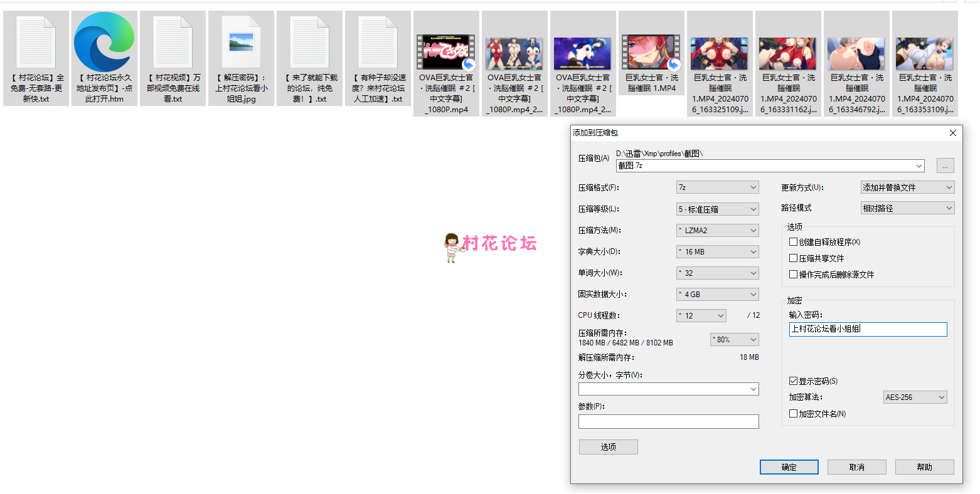
Task: Open the 单词大小 32 dropdown
Action: click(x=718, y=273)
